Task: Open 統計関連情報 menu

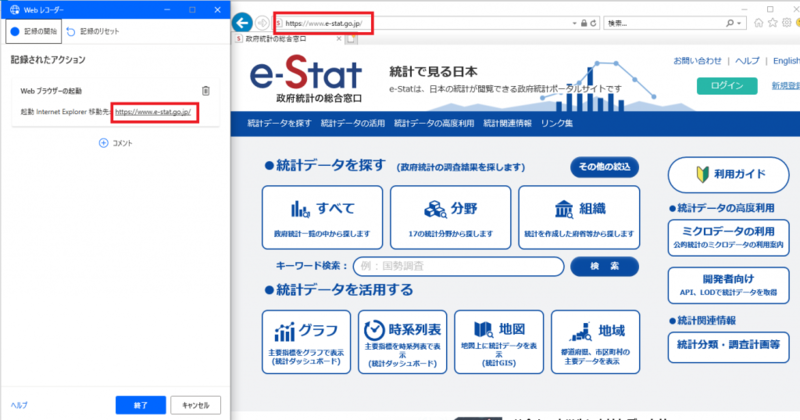Action: 507,123
